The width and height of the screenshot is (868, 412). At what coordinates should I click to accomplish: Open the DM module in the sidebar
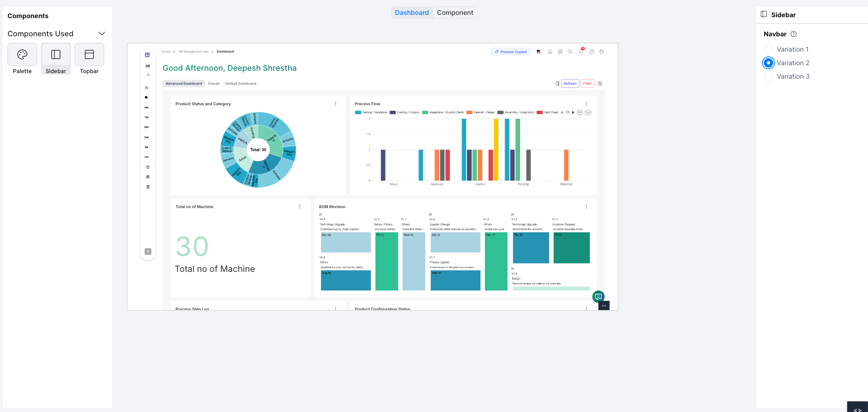(147, 137)
